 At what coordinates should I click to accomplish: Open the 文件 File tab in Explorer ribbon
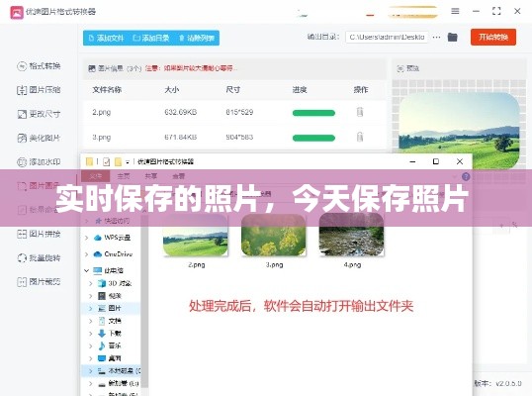96,176
